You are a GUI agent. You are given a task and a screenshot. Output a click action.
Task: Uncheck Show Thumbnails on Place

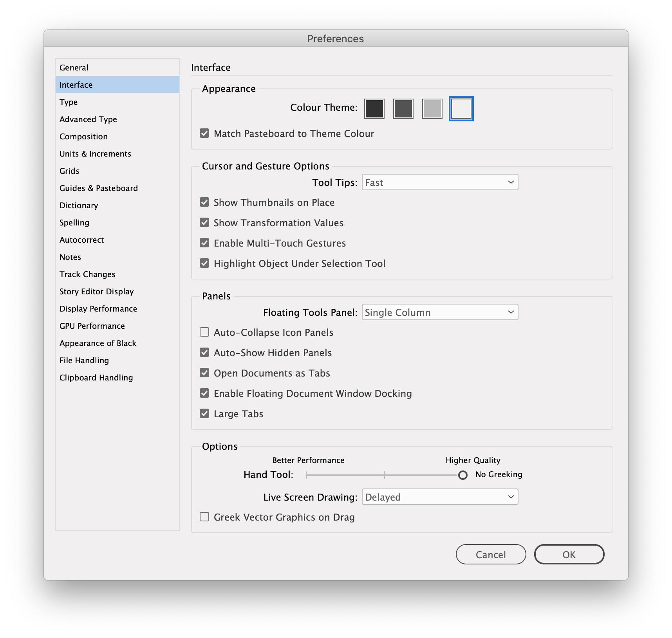(x=204, y=202)
